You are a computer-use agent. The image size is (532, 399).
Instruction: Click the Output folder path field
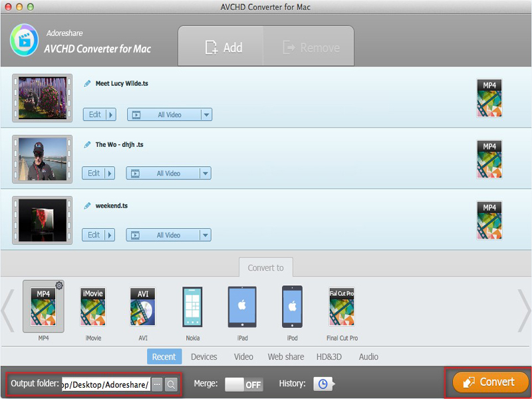(x=106, y=384)
